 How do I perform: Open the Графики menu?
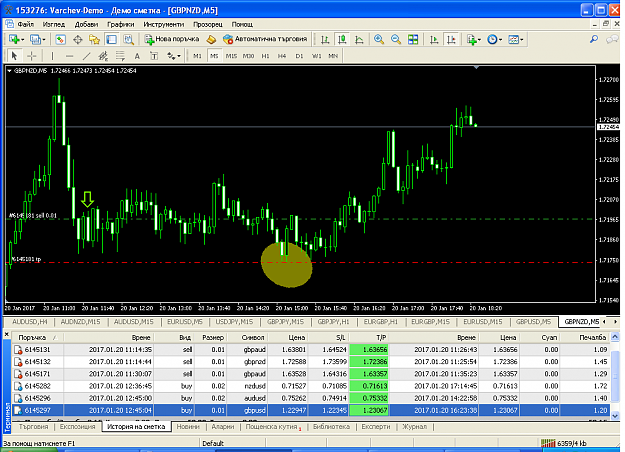tap(120, 24)
